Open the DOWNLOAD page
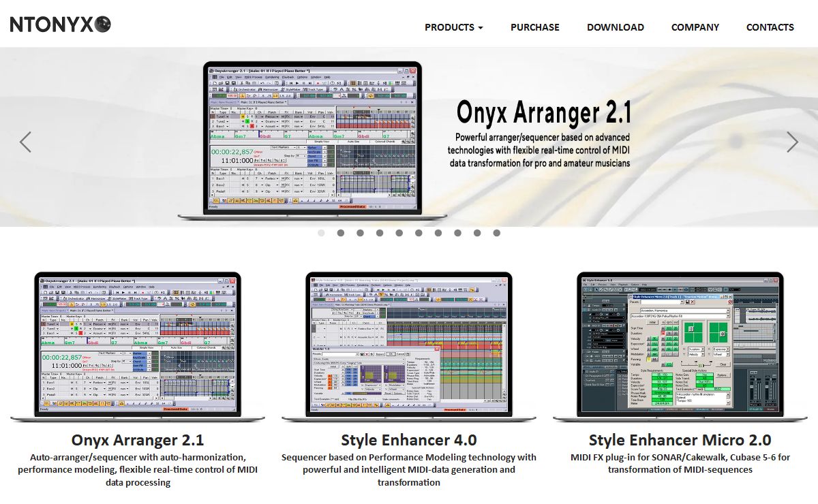The width and height of the screenshot is (818, 504). [616, 27]
